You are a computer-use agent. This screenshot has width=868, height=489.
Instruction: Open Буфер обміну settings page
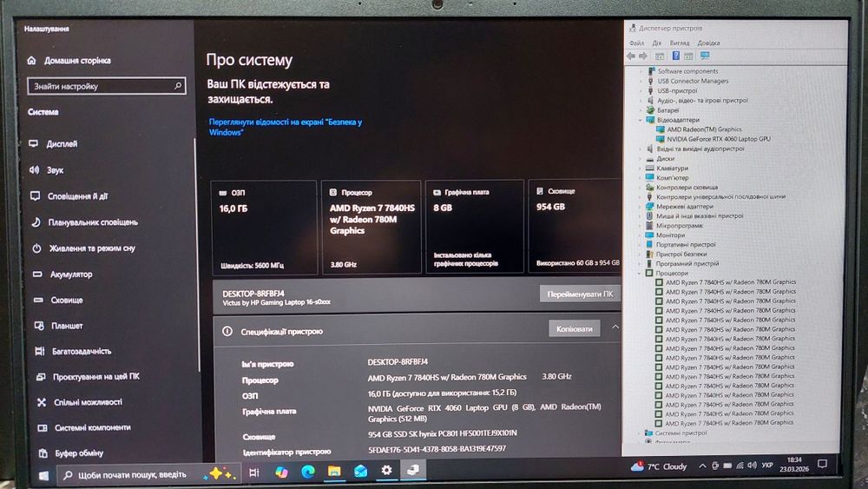point(70,453)
